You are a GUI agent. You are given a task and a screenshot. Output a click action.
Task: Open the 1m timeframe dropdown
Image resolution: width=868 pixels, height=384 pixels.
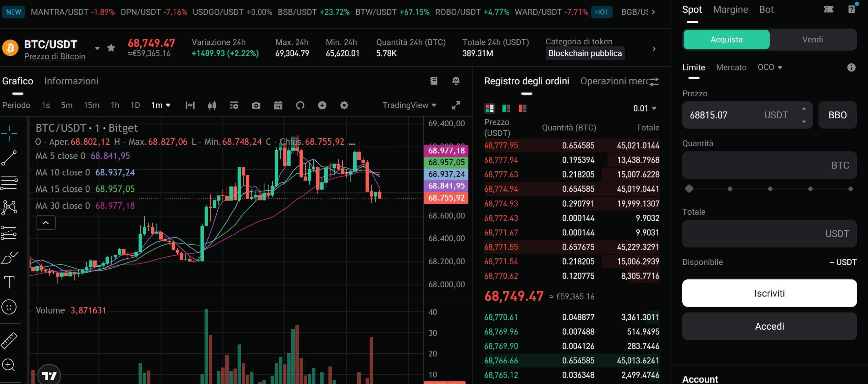tap(160, 105)
